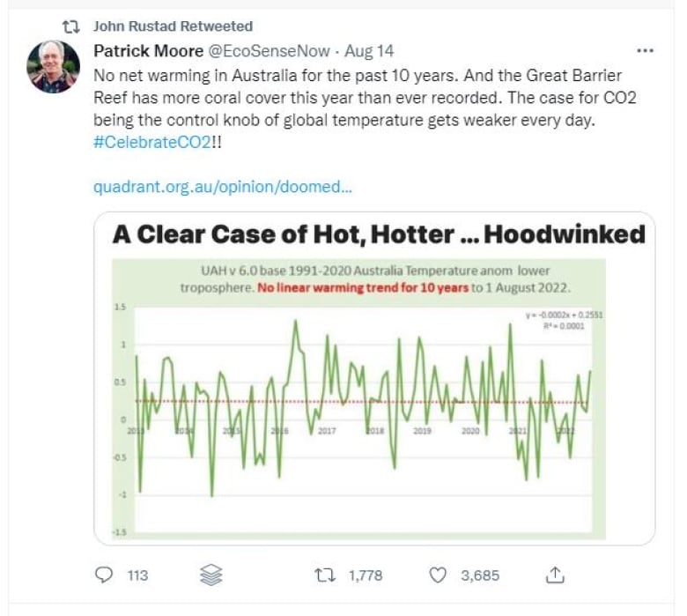Follow the #CelebrateCO2 hashtag
The image size is (687, 616).
(152, 142)
